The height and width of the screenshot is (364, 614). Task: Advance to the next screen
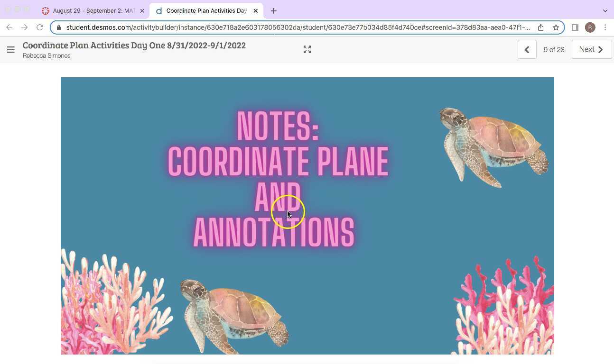(590, 49)
